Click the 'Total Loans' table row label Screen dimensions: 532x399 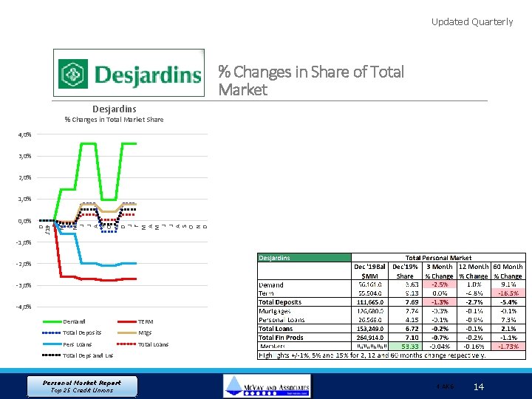point(276,328)
